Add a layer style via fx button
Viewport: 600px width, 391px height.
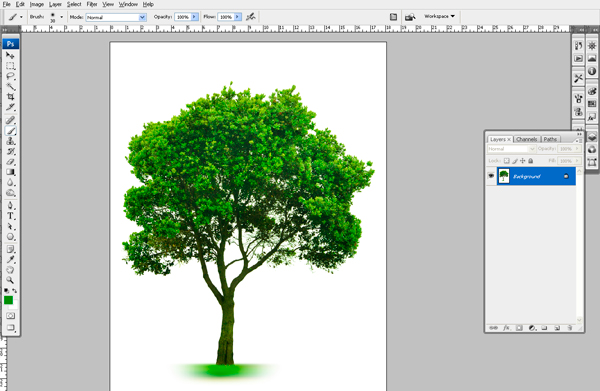pos(506,328)
